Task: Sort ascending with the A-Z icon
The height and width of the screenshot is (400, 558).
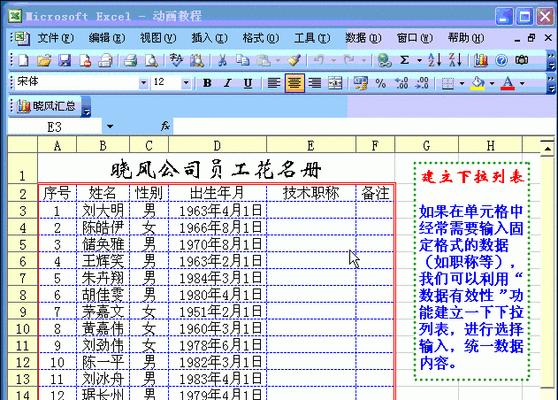Action: 435,60
